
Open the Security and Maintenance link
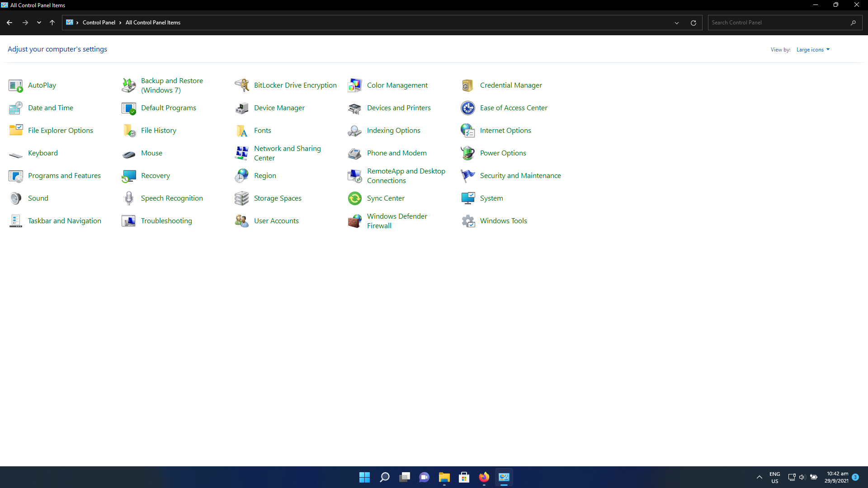[x=520, y=176]
